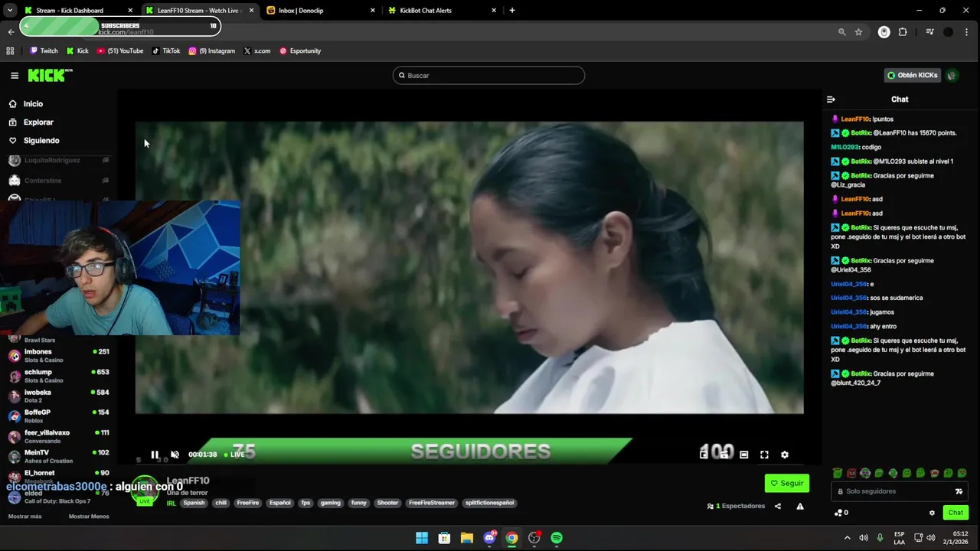Open emote picker in chat input
Viewport: 980px width, 551px height.
tap(959, 491)
